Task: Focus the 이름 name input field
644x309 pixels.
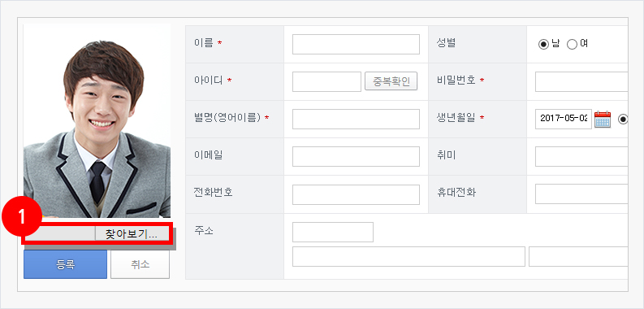Action: click(356, 45)
